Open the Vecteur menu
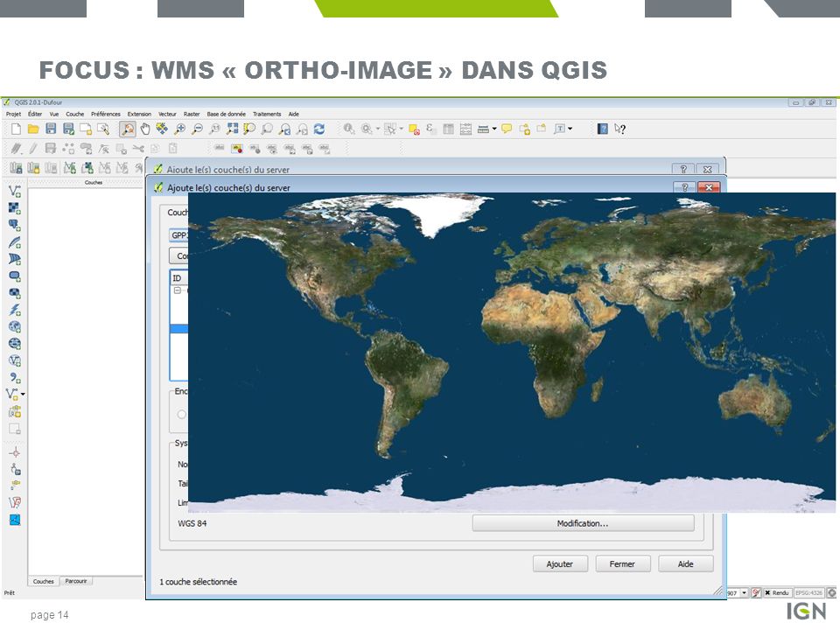This screenshot has width=840, height=630. (167, 114)
